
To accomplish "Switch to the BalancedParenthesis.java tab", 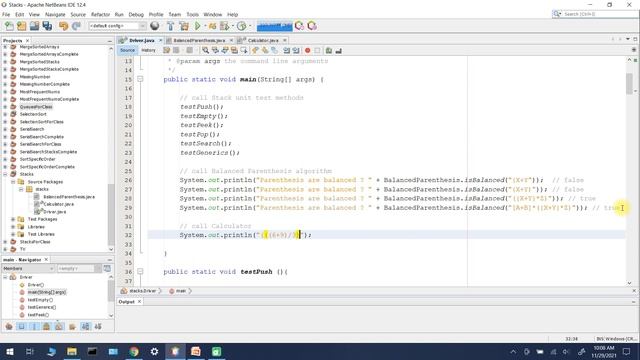I will point(199,40).
